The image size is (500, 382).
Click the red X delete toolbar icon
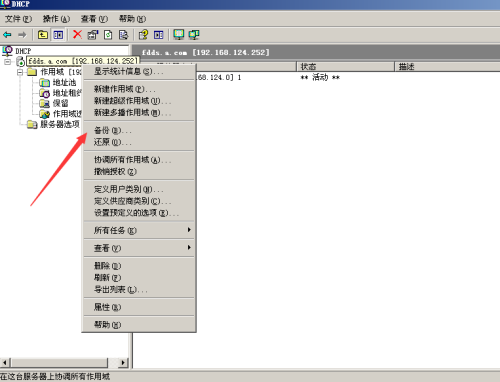tap(77, 34)
